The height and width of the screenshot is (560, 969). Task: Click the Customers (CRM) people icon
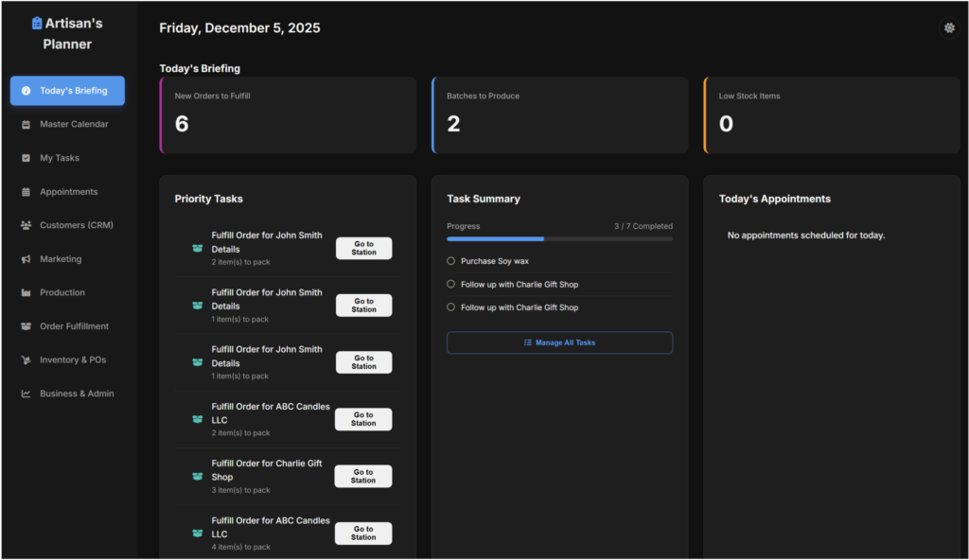(26, 226)
